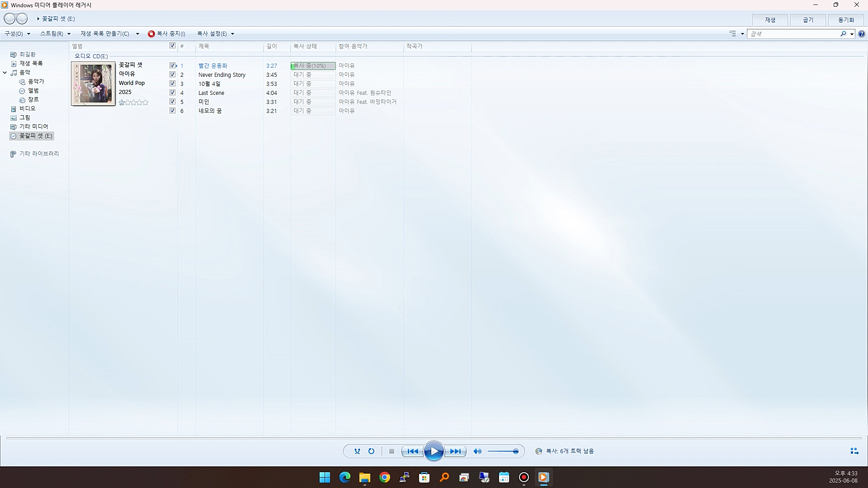Adjust the volume slider
This screenshot has height=488, width=868.
[x=503, y=451]
